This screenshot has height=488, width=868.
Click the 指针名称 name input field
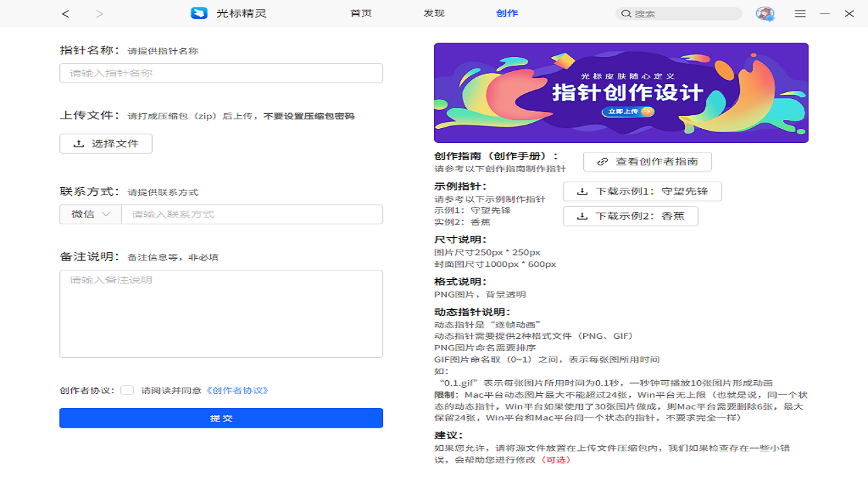tap(221, 73)
